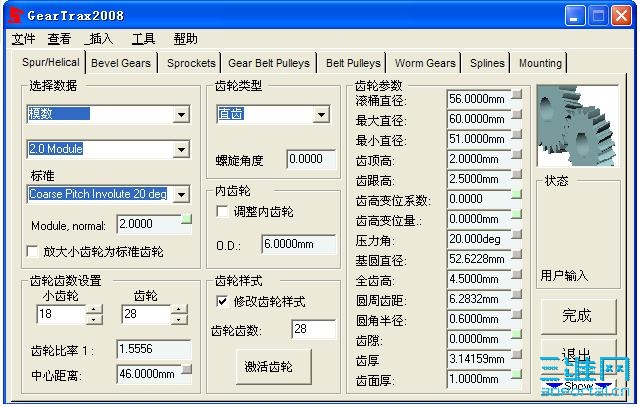Open the 模数 data type dropdown
This screenshot has width=640, height=407.
(182, 115)
